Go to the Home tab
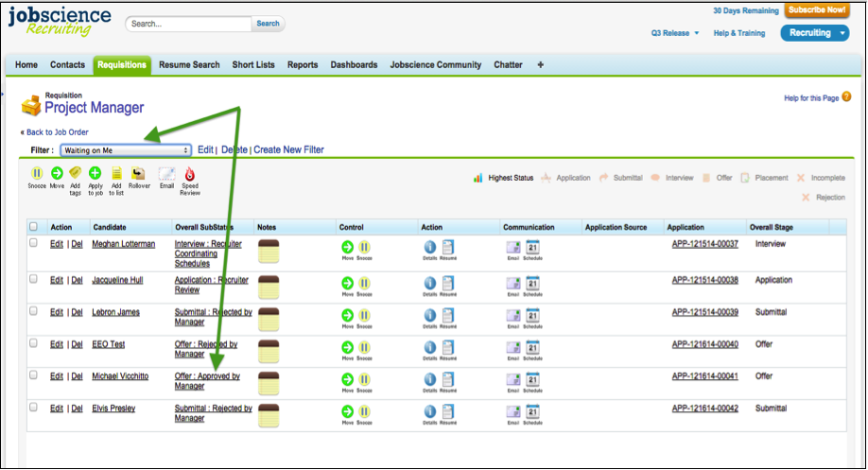Viewport: 868px width, 470px height. [x=26, y=64]
